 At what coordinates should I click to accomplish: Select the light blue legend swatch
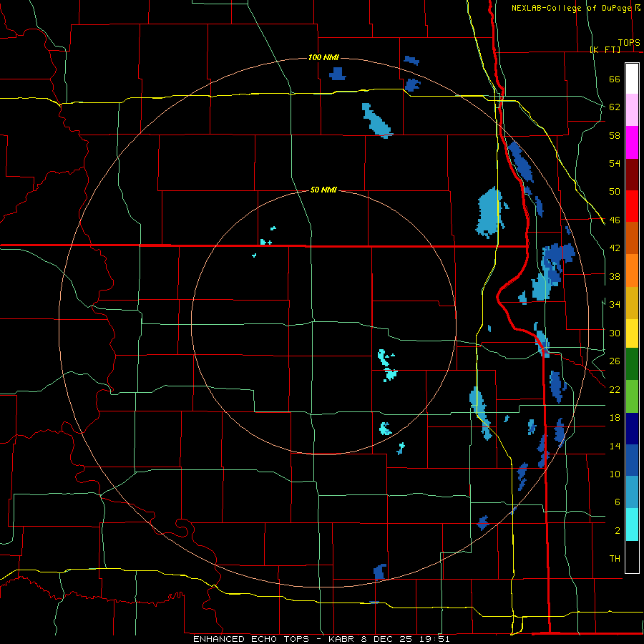pyautogui.click(x=632, y=492)
